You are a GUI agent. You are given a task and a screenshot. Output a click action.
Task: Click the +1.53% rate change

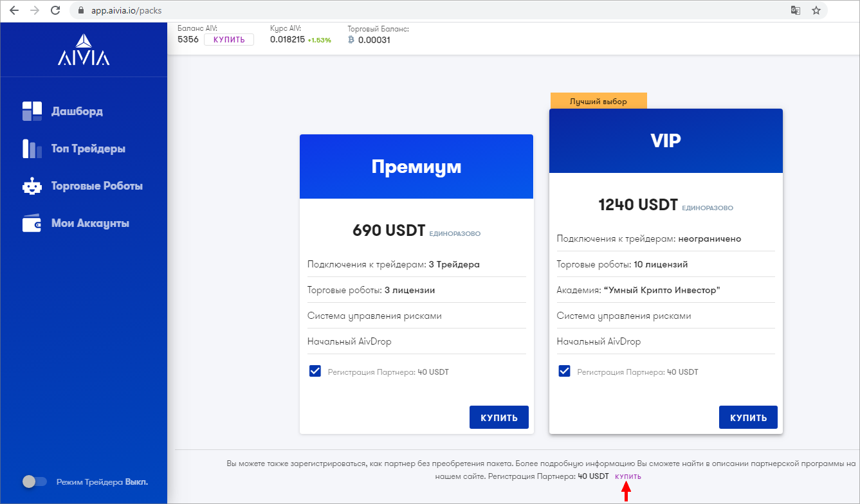tap(319, 40)
